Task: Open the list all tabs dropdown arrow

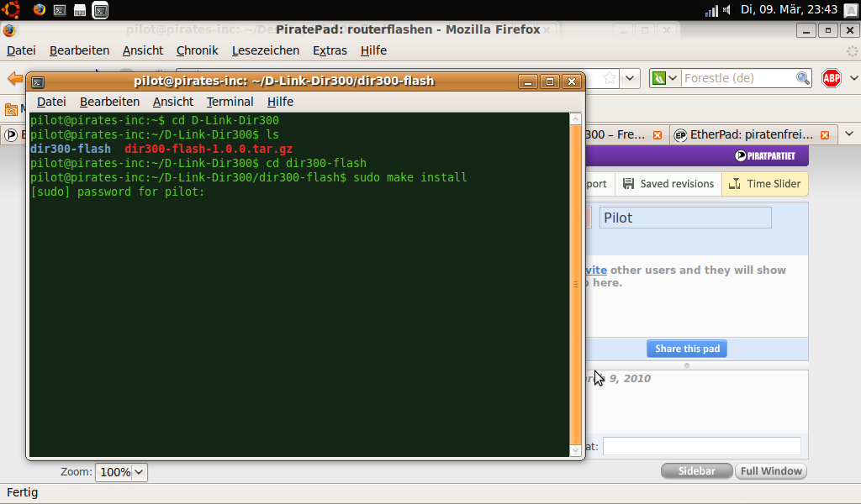Action: [848, 134]
